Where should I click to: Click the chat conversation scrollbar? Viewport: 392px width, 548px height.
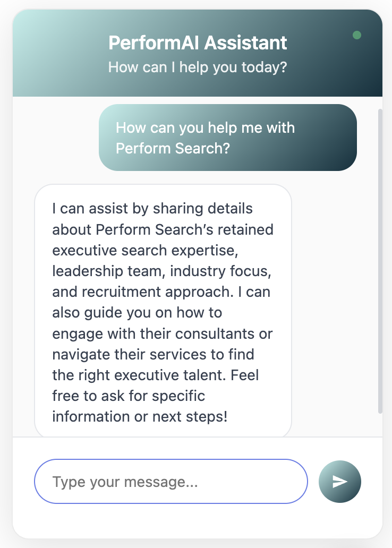pos(380,260)
